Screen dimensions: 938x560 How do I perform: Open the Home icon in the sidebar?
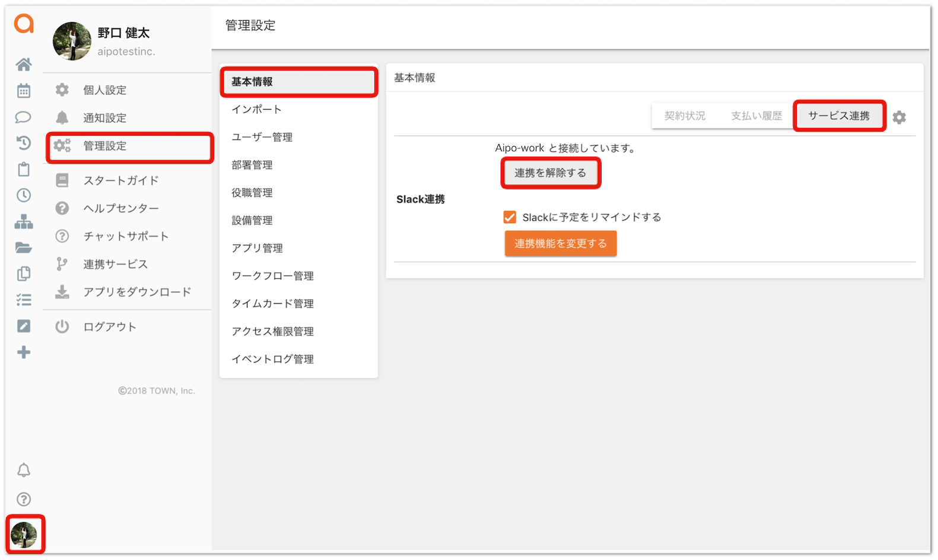coord(24,64)
